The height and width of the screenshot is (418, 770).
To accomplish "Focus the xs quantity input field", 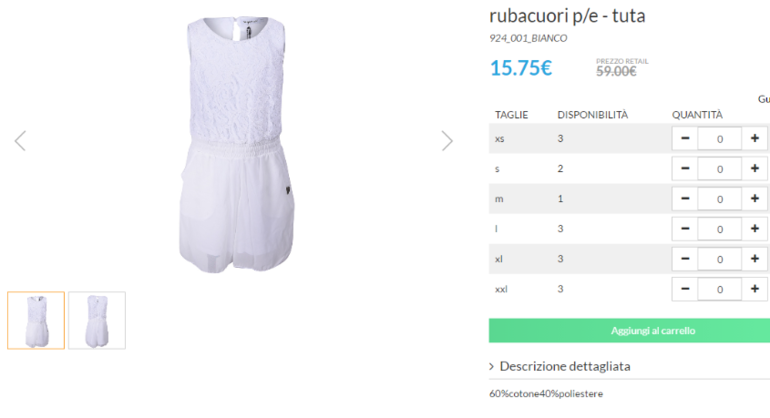I will pos(720,139).
